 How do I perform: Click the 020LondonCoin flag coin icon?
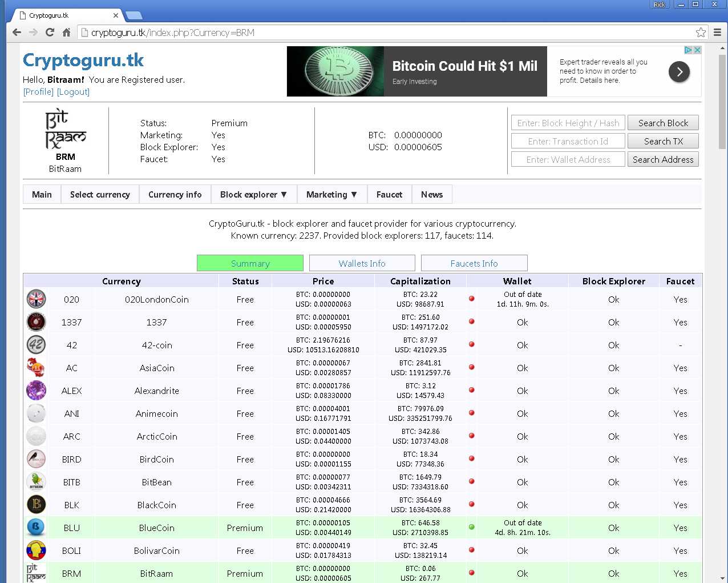[37, 299]
